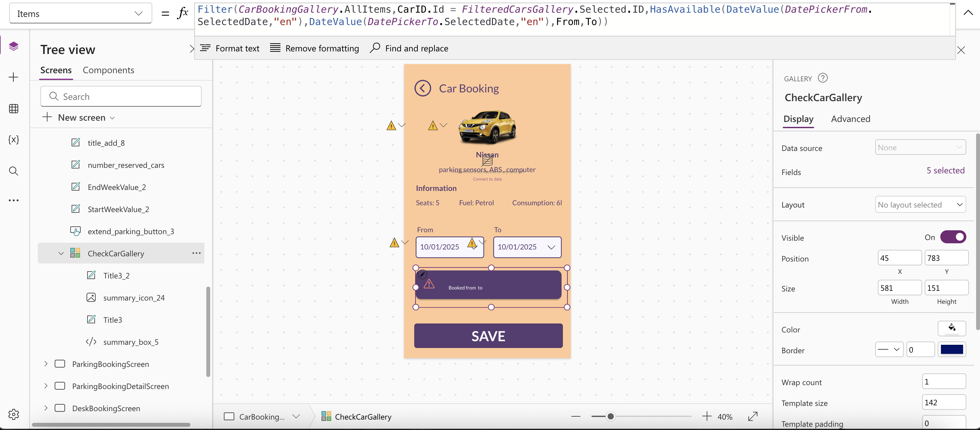Open the Data table icon in sidebar
Screen dimensions: 980x430
(14, 109)
